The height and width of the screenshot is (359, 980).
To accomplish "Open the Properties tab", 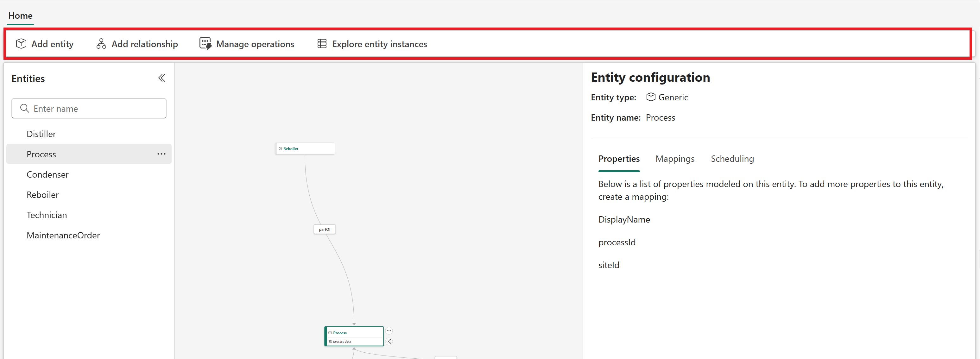I will pyautogui.click(x=619, y=159).
